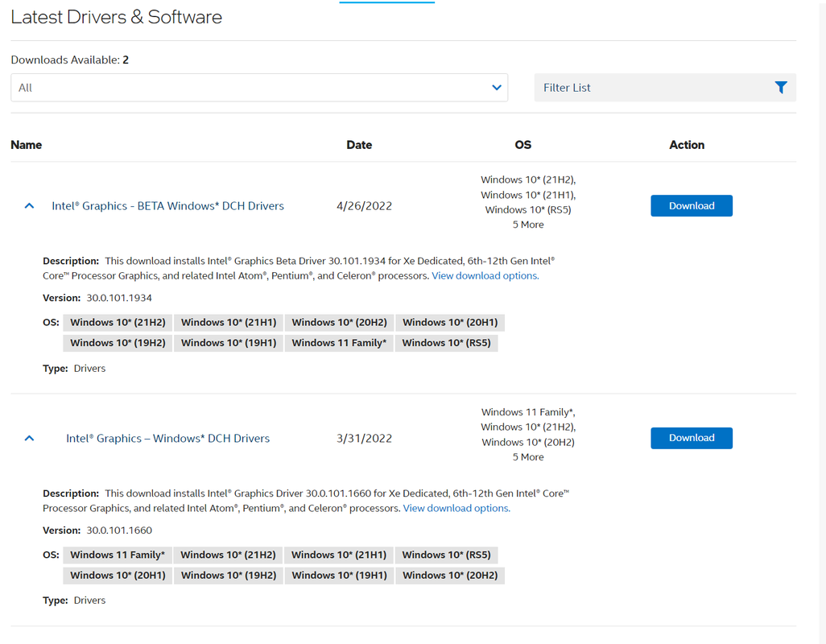Click Windows 10* (RS5) tag under version 30.0.101.1660
This screenshot has height=644, width=826.
[x=446, y=555]
